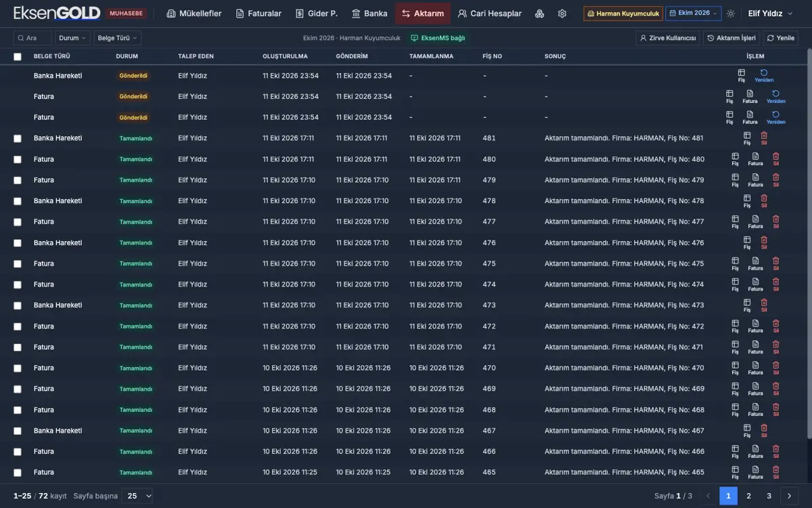Navigate to Cari Hesaplar
Image resolution: width=812 pixels, height=508 pixels.
coord(489,14)
